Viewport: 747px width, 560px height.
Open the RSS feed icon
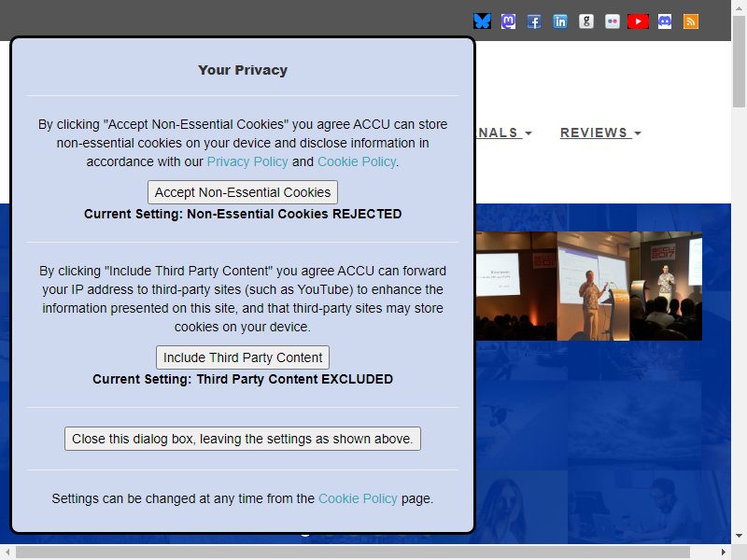coord(691,21)
